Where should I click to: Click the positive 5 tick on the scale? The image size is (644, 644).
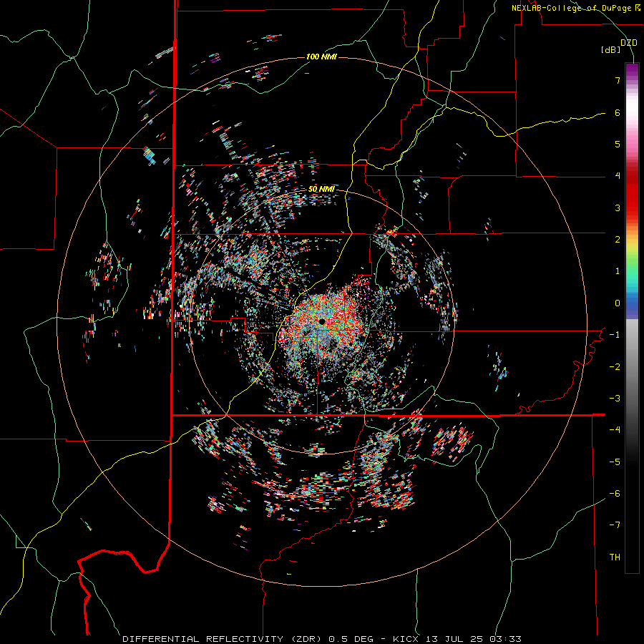click(618, 144)
